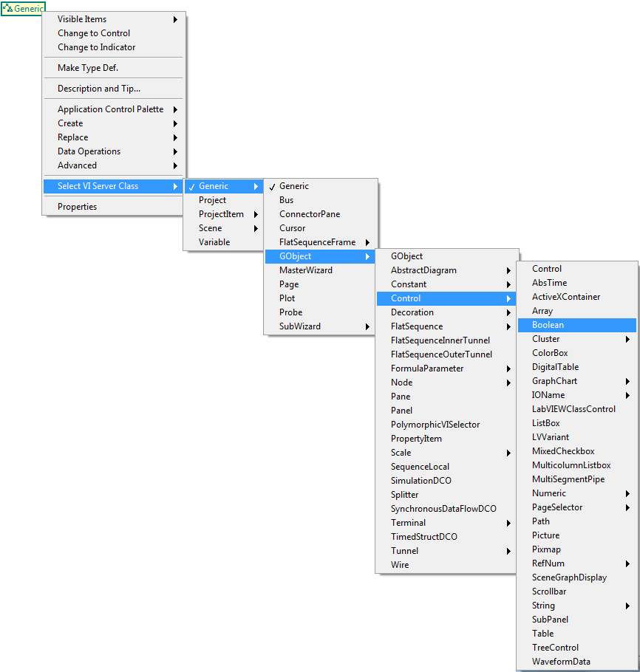This screenshot has height=672, width=640.
Task: Select FlatSequenceInnerTunnel class
Action: 446,340
